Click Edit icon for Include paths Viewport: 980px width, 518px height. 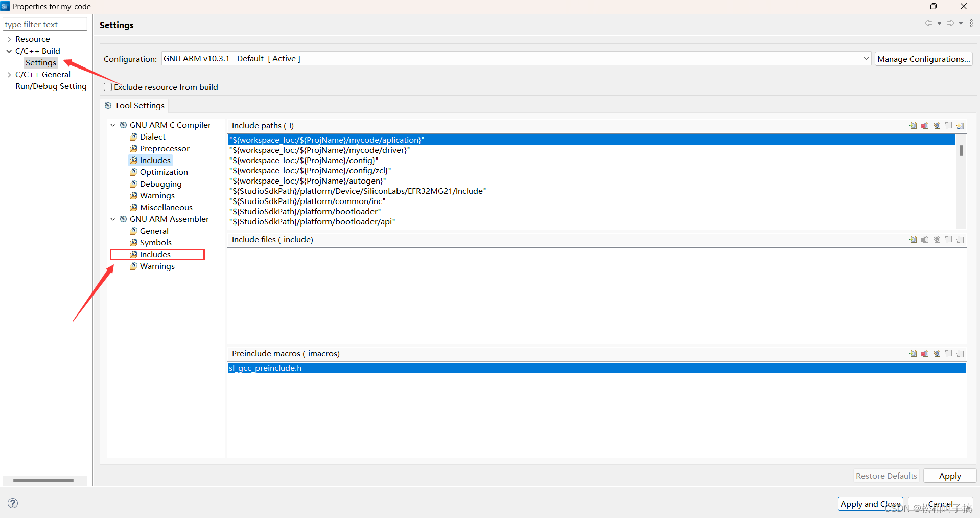pyautogui.click(x=937, y=126)
